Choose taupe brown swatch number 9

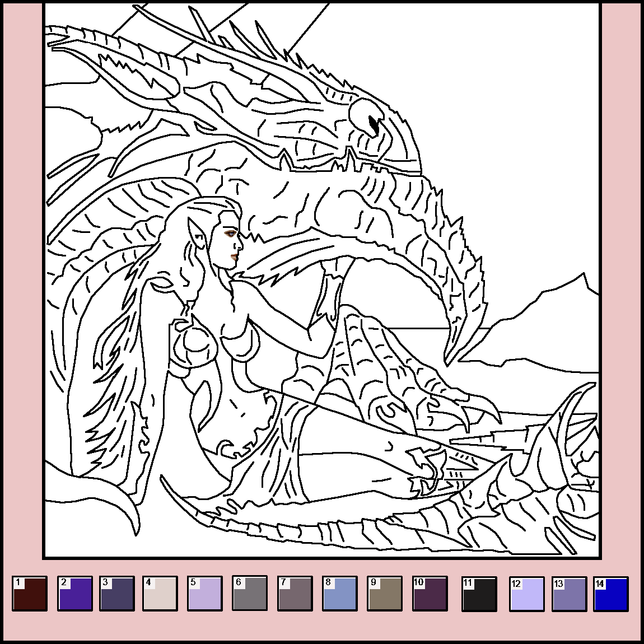coord(385,594)
